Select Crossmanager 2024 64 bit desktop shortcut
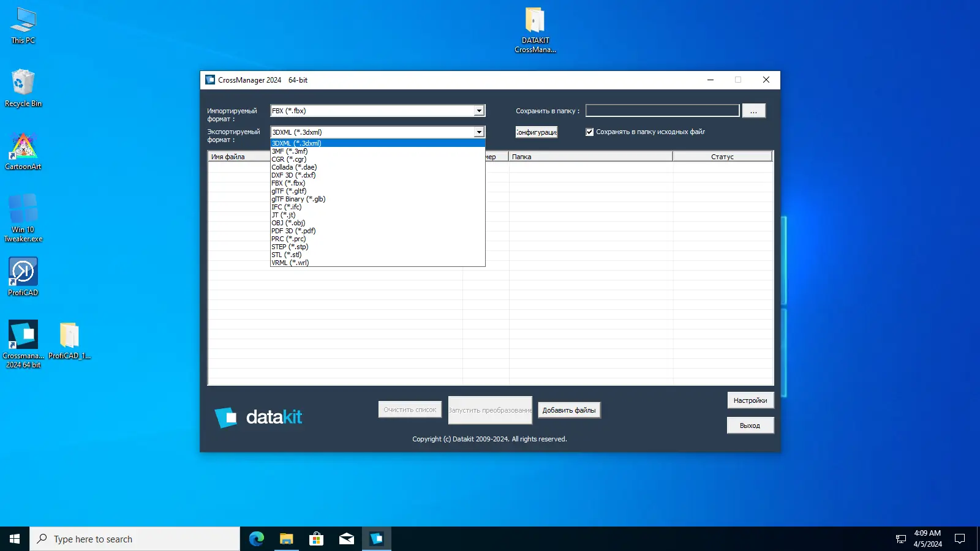 click(23, 344)
